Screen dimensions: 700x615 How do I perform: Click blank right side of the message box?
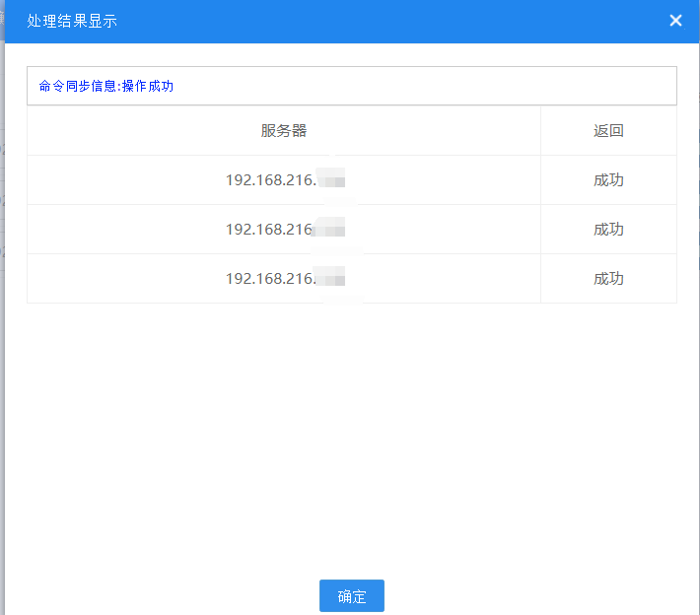pyautogui.click(x=493, y=86)
